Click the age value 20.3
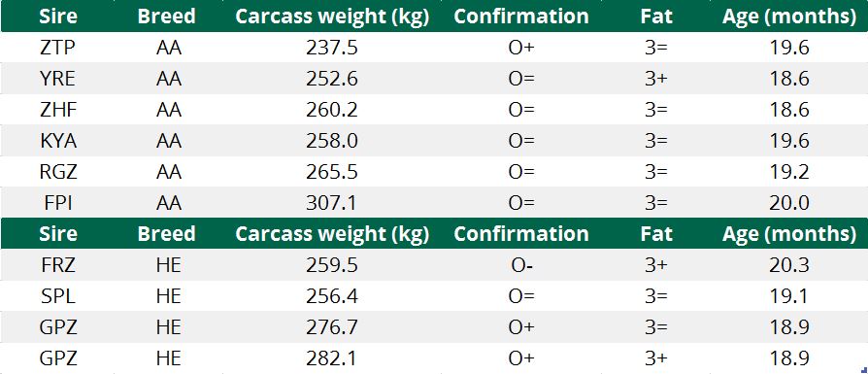 point(789,265)
